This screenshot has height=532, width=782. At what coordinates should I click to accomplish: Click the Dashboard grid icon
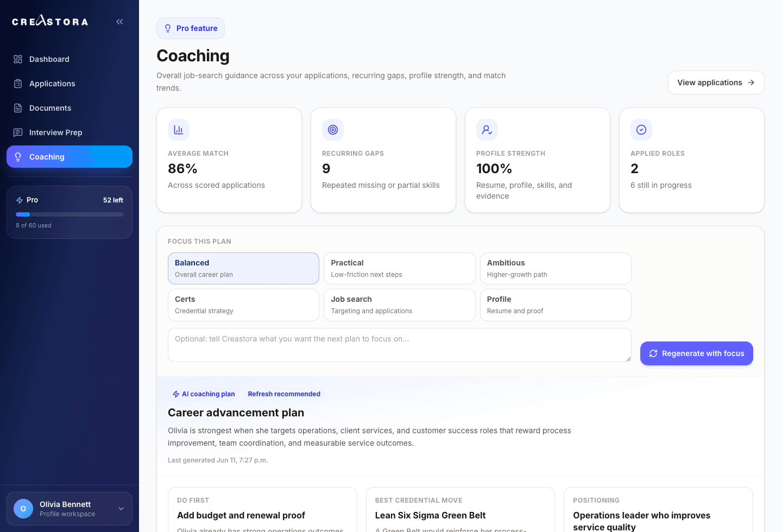[18, 59]
